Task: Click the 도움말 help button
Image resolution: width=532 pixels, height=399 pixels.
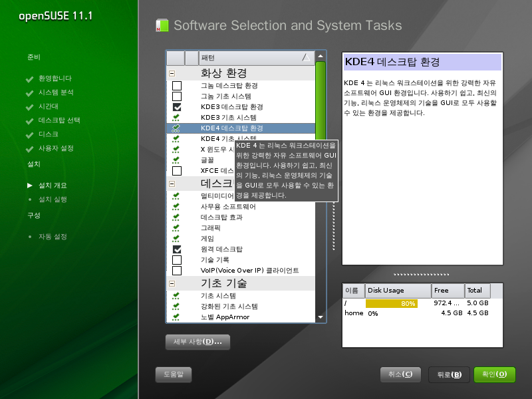Action: [174, 374]
